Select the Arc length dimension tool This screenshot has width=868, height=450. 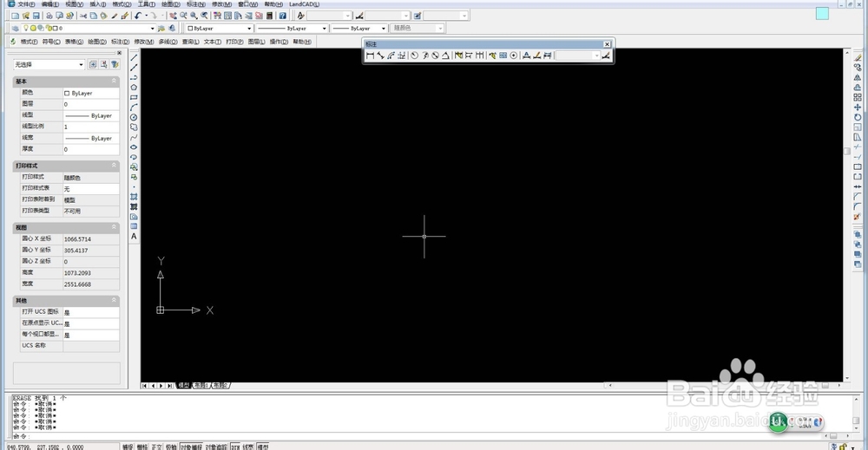click(x=391, y=55)
